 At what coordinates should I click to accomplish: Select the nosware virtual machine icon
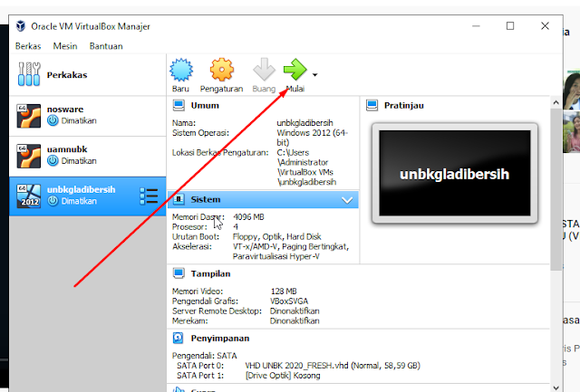(x=28, y=116)
